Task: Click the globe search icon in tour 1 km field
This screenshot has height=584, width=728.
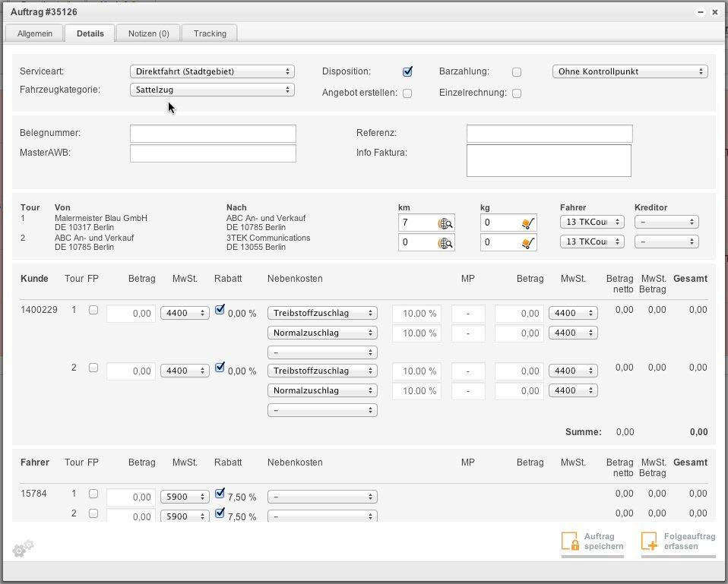Action: coord(445,223)
